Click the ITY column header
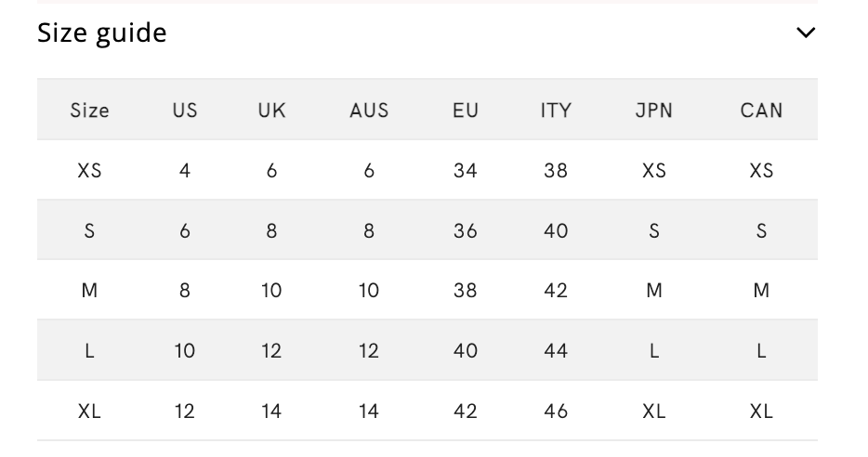Image resolution: width=868 pixels, height=457 pixels. click(556, 111)
